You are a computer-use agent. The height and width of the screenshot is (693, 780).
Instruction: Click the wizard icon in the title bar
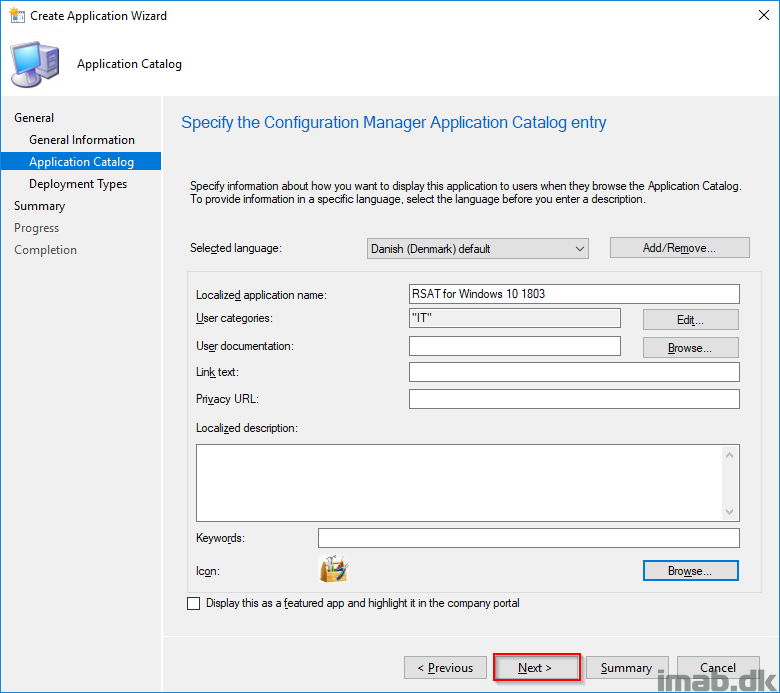pyautogui.click(x=16, y=15)
